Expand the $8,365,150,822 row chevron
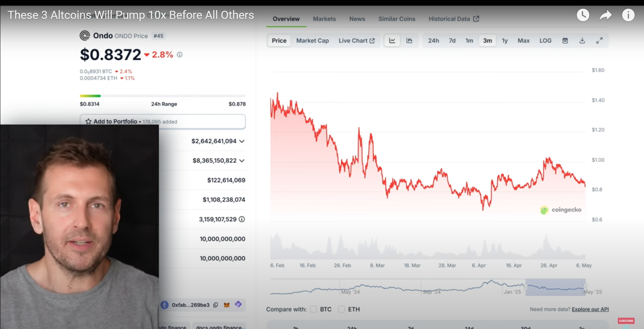The height and width of the screenshot is (329, 644). [x=242, y=161]
